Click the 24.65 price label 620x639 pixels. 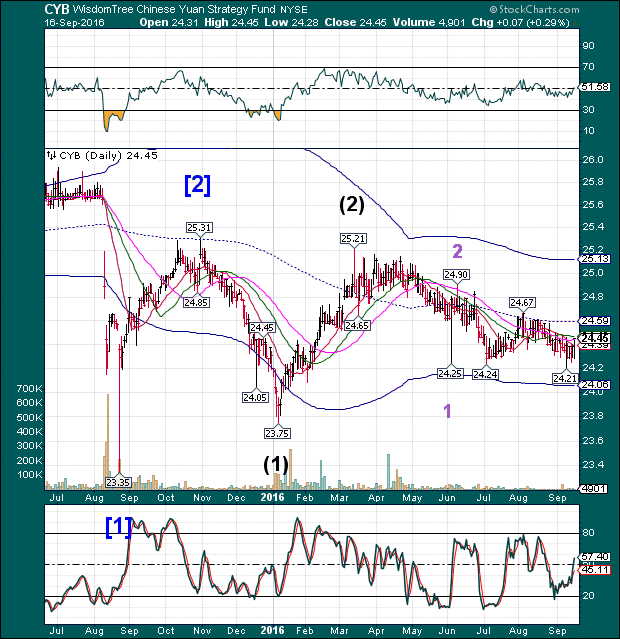(x=357, y=325)
